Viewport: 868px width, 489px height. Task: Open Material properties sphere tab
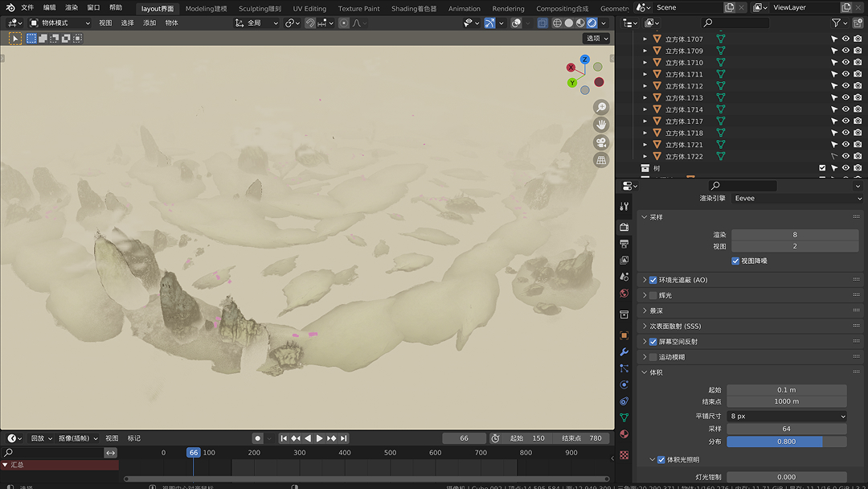[624, 434]
